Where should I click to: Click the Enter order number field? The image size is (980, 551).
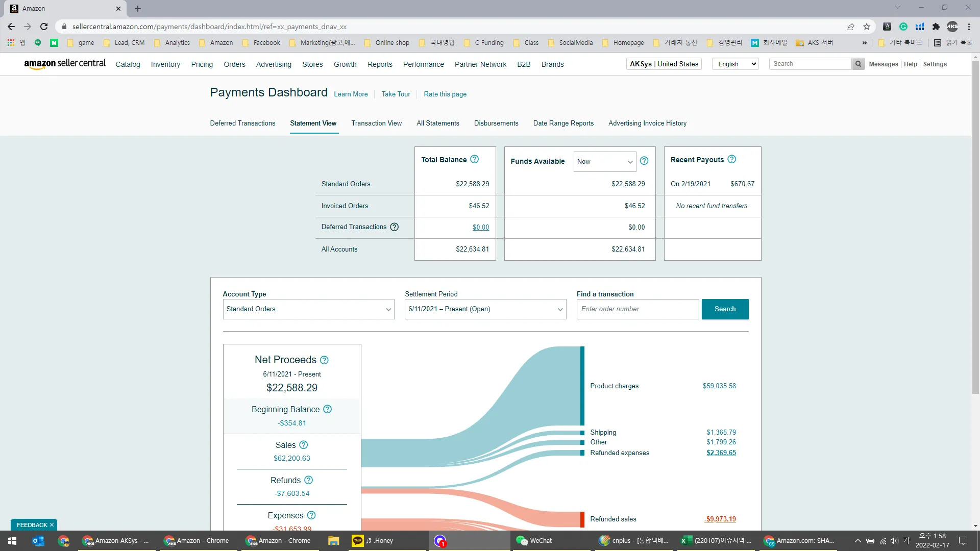pyautogui.click(x=637, y=309)
